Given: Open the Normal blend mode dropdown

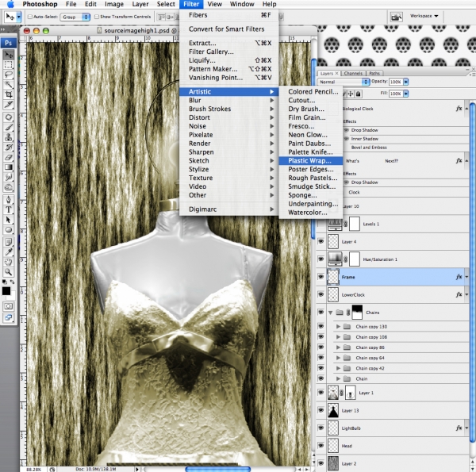Looking at the screenshot, I should (x=344, y=82).
